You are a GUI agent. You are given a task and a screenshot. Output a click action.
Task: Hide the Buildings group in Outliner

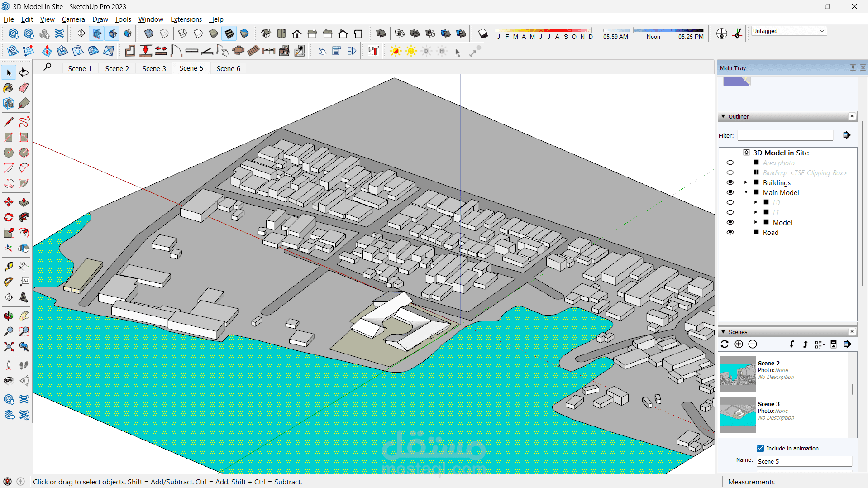tap(730, 182)
